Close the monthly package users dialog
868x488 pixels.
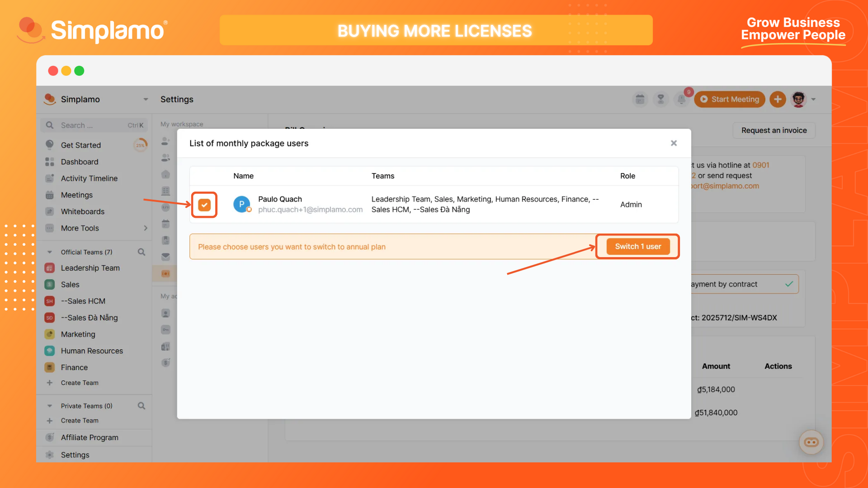coord(674,143)
